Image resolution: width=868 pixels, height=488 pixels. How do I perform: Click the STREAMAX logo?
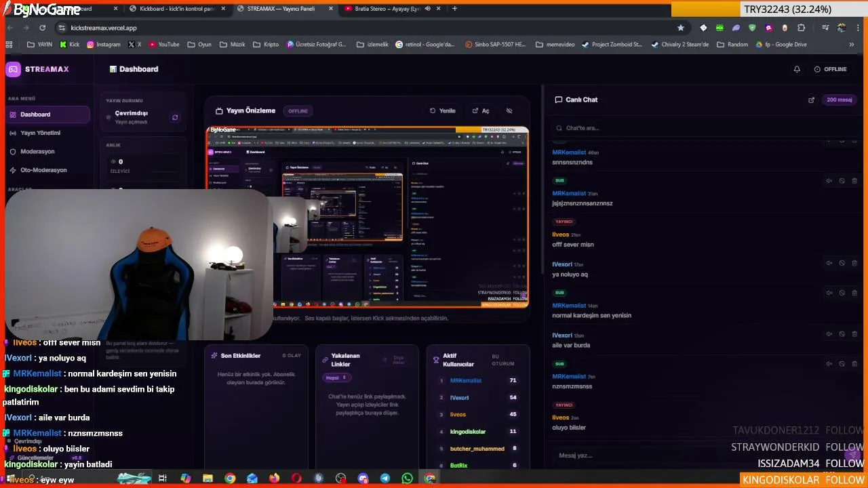tap(38, 69)
